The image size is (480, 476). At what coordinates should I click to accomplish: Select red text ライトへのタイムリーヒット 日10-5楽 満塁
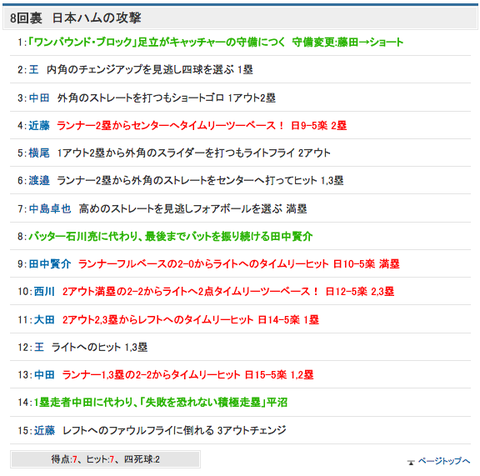click(x=239, y=264)
